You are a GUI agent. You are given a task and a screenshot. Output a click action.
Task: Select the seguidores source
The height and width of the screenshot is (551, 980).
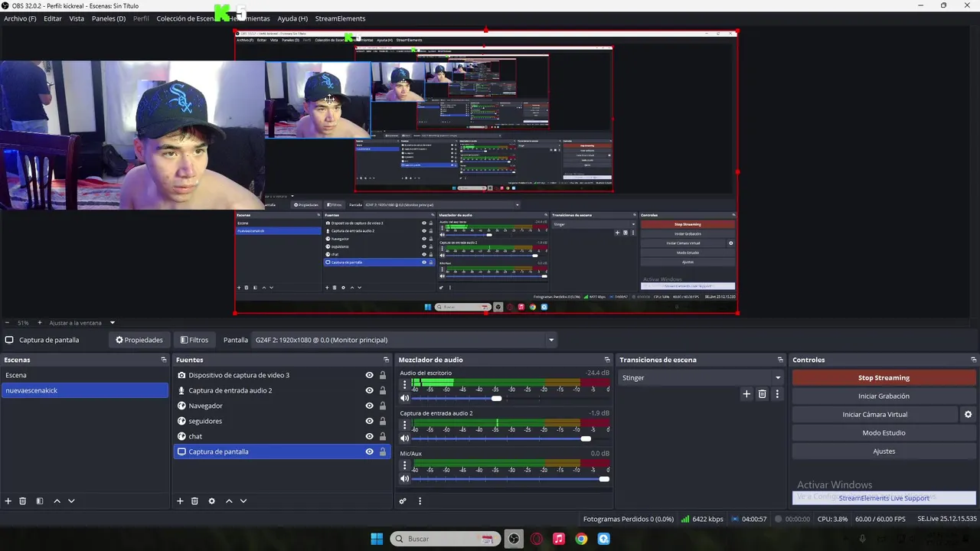(x=205, y=421)
